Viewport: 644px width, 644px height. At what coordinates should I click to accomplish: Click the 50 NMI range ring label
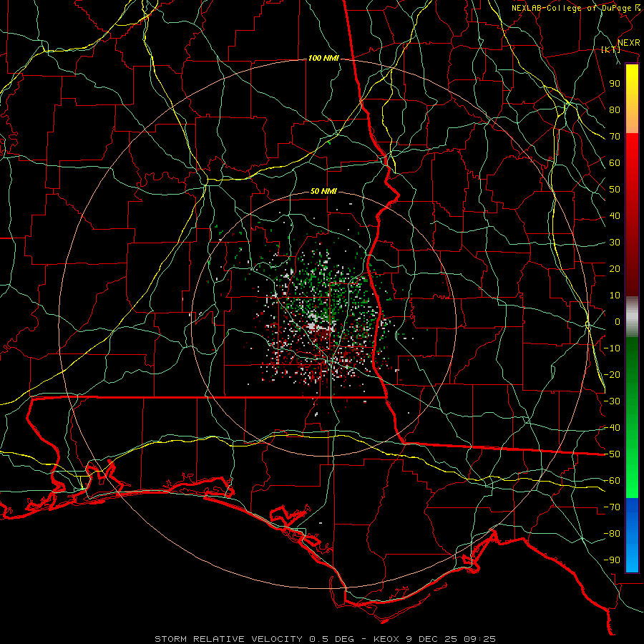pyautogui.click(x=323, y=191)
